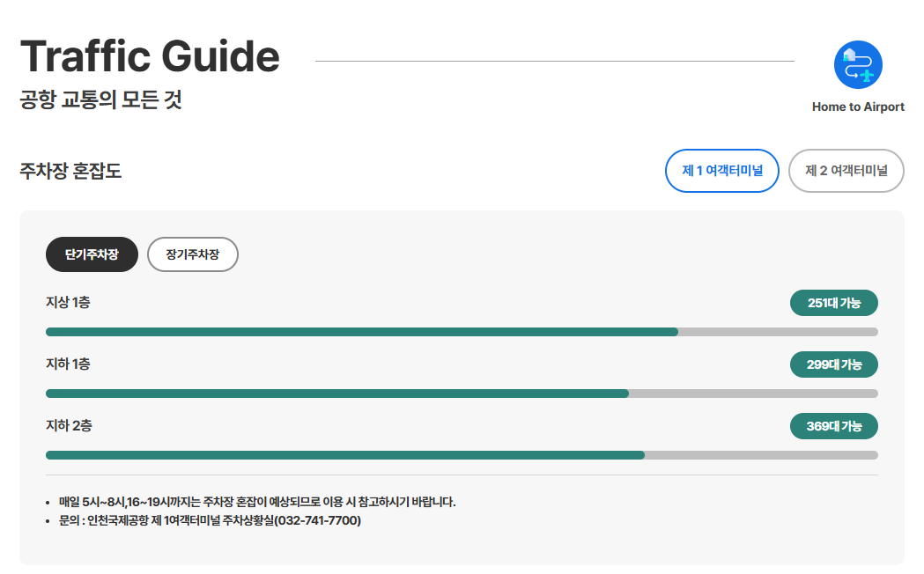Click the 지상 1층 occupancy progress bar
The height and width of the screenshot is (574, 924).
coord(462,332)
